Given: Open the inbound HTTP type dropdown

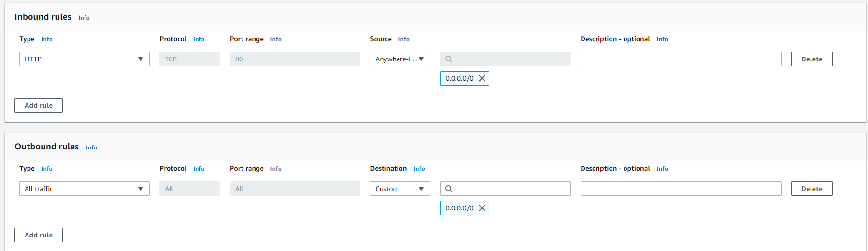Looking at the screenshot, I should 85,59.
